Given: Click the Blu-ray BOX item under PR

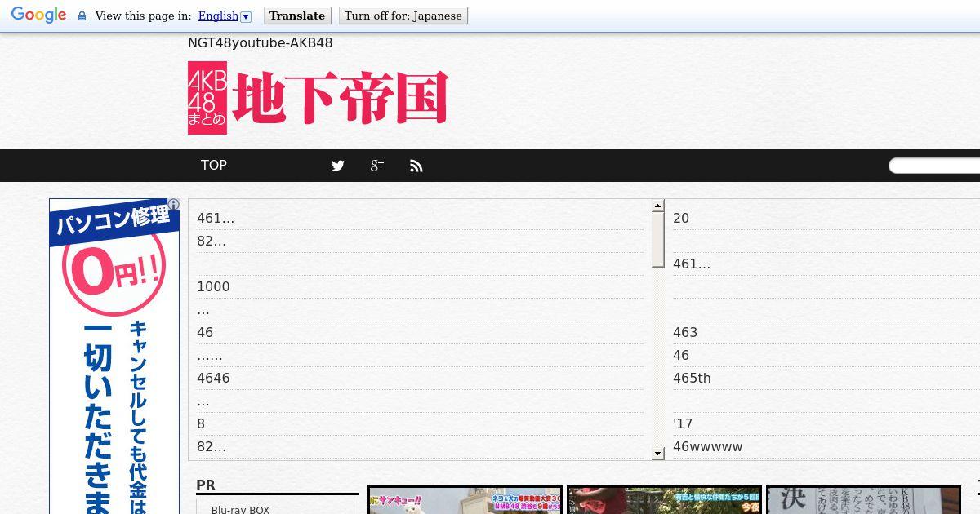Looking at the screenshot, I should click(240, 509).
